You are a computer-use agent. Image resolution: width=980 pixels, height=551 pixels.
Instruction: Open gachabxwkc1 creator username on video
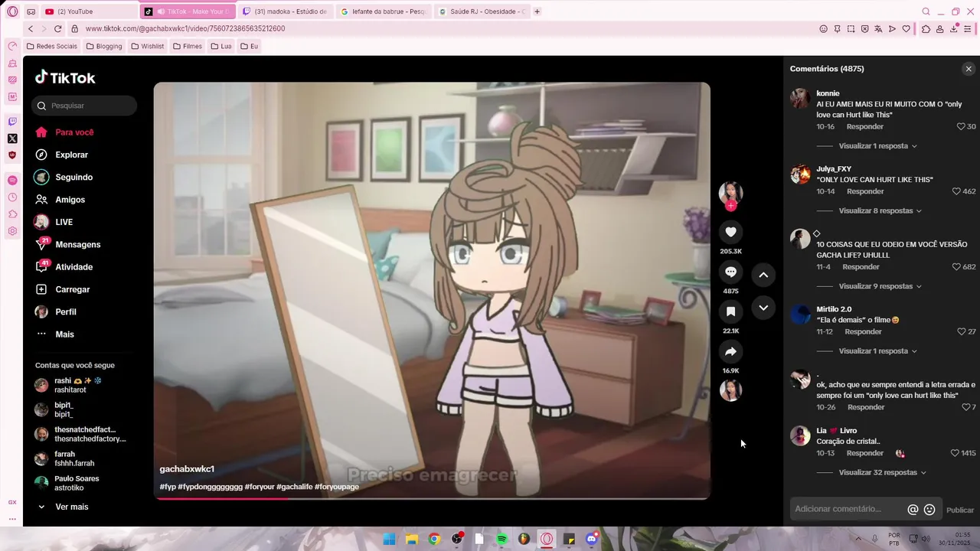point(187,469)
